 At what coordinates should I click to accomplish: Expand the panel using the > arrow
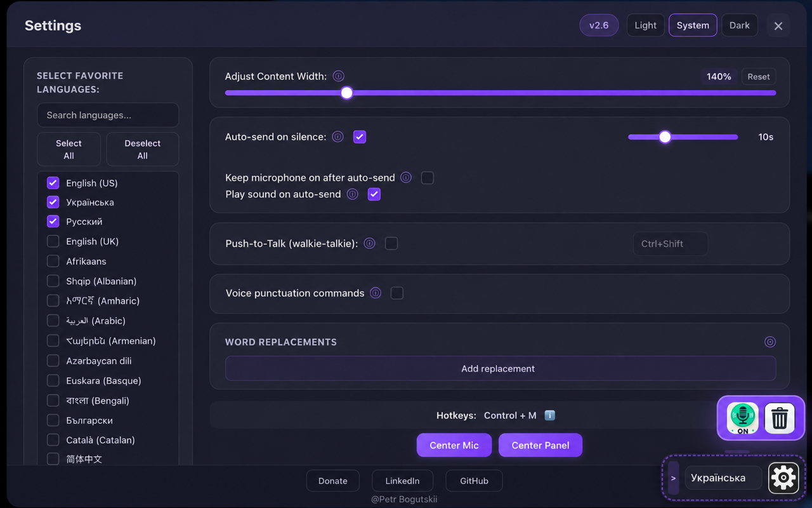673,478
